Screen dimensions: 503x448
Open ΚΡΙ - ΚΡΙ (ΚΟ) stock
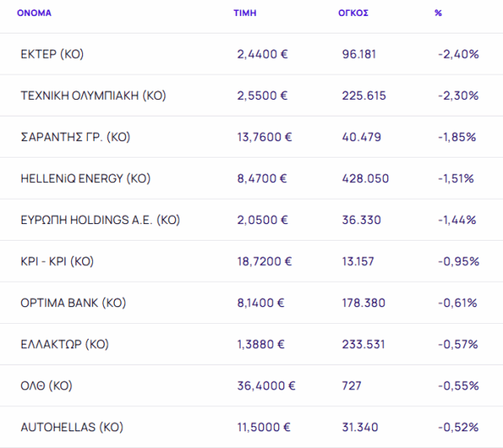(x=57, y=261)
